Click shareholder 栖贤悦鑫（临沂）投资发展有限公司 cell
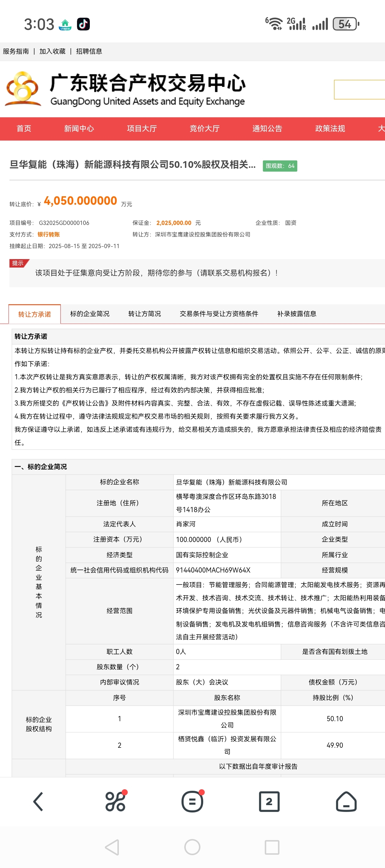The image size is (385, 868). (227, 745)
